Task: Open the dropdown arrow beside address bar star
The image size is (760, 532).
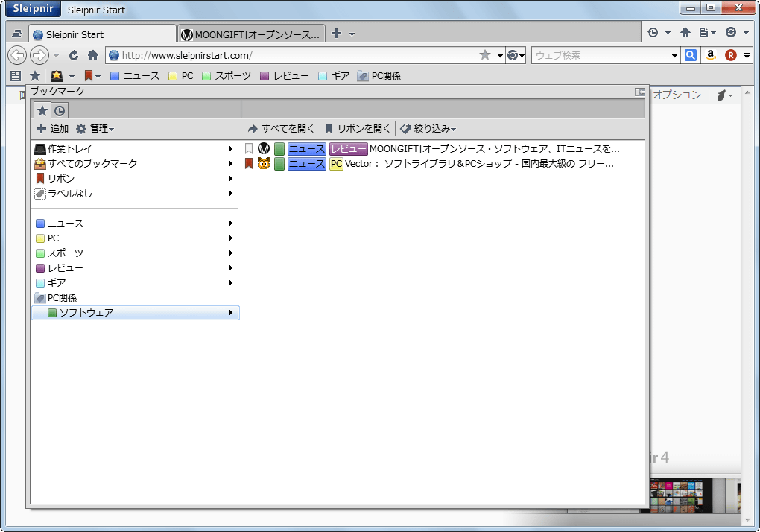Action: coord(500,56)
